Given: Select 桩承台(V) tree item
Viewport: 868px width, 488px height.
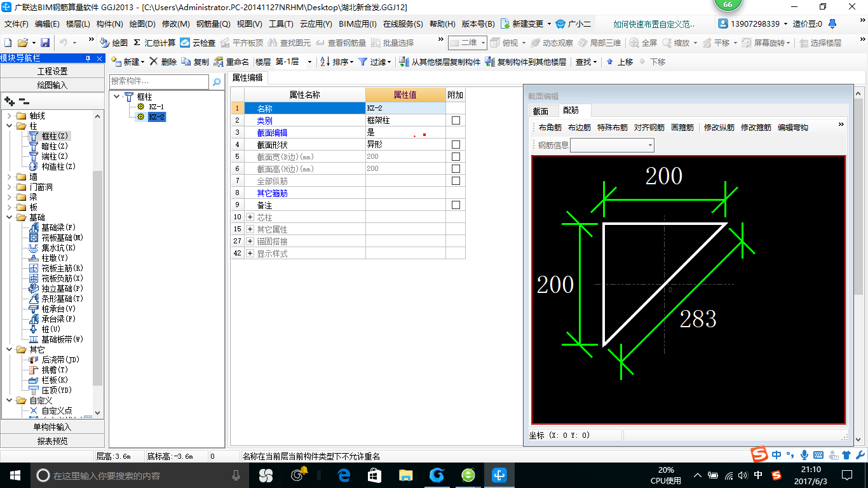Looking at the screenshot, I should pyautogui.click(x=52, y=309).
